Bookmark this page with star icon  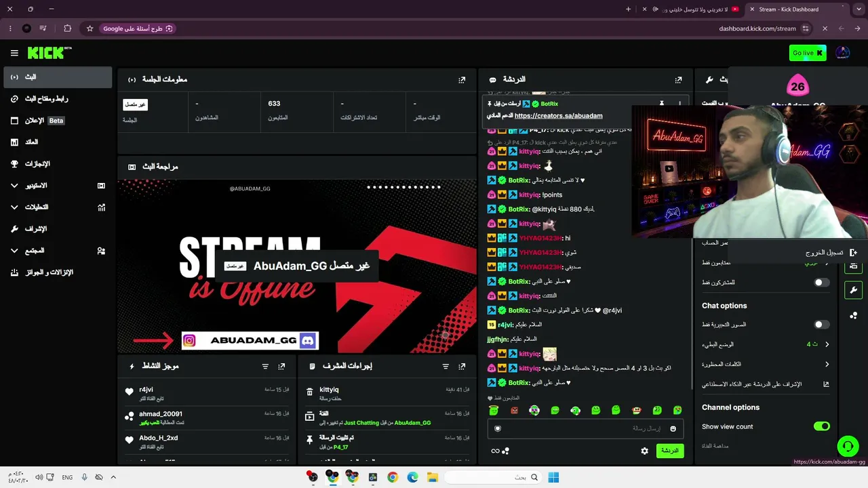[90, 28]
